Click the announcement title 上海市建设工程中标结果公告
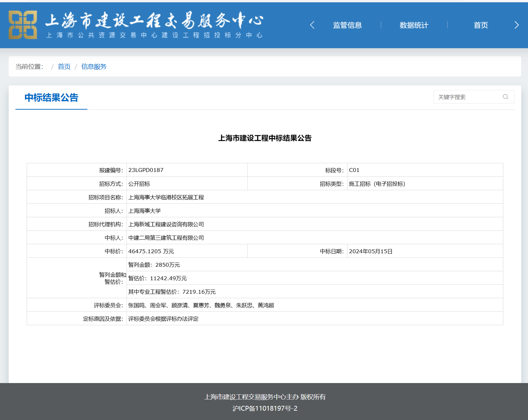This screenshot has height=420, width=528. click(265, 138)
